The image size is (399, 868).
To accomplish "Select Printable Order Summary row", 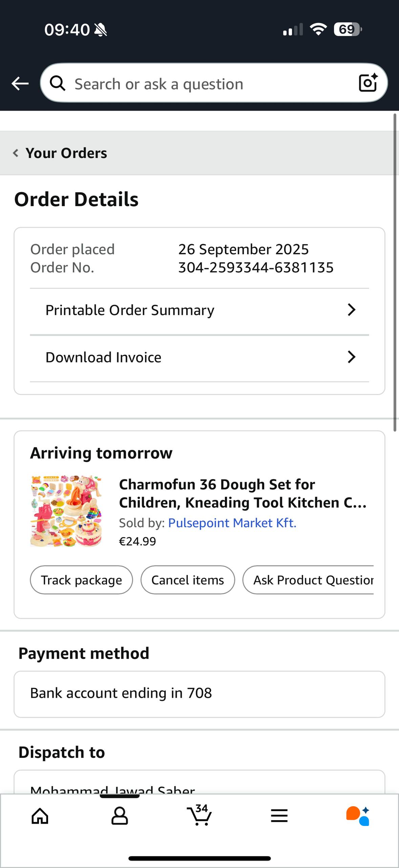I will pos(130,310).
